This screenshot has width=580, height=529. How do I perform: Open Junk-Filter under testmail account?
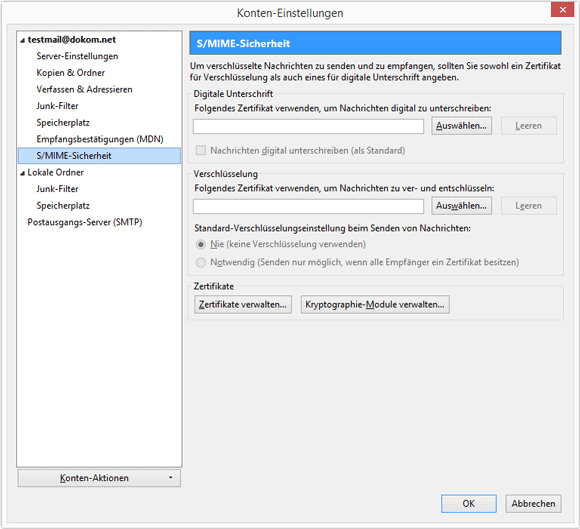(x=57, y=106)
